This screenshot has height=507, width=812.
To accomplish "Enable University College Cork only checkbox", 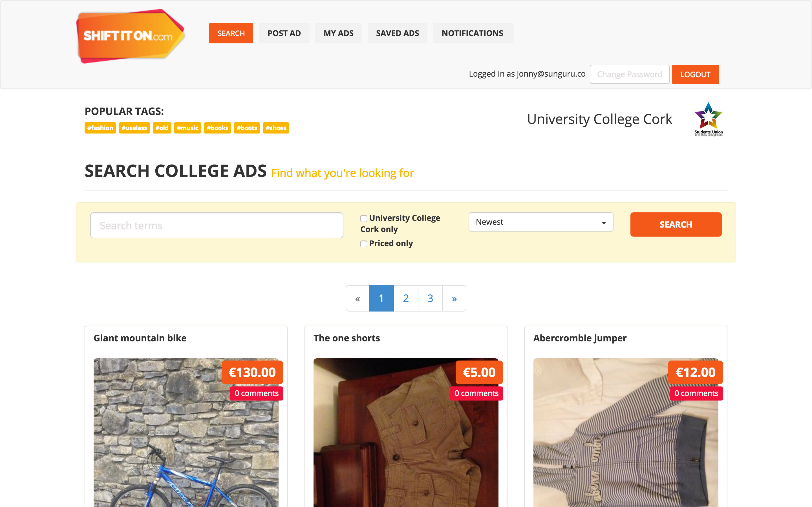I will [363, 219].
